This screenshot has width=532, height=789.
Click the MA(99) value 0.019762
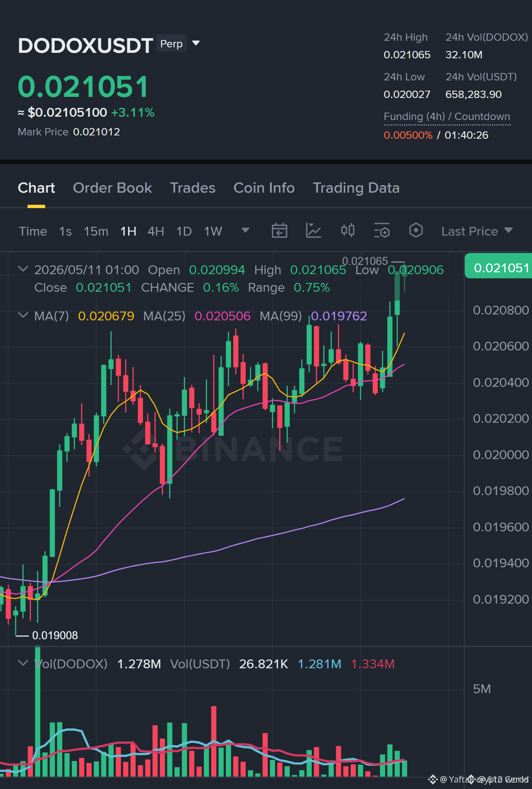tap(339, 316)
